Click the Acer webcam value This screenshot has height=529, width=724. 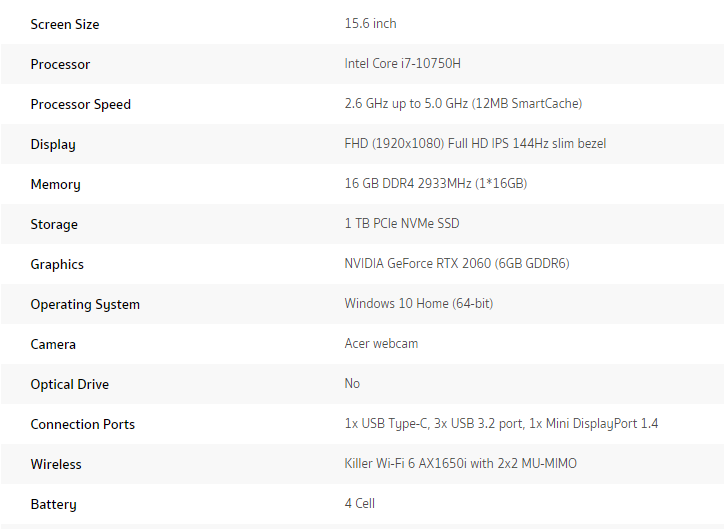381,343
